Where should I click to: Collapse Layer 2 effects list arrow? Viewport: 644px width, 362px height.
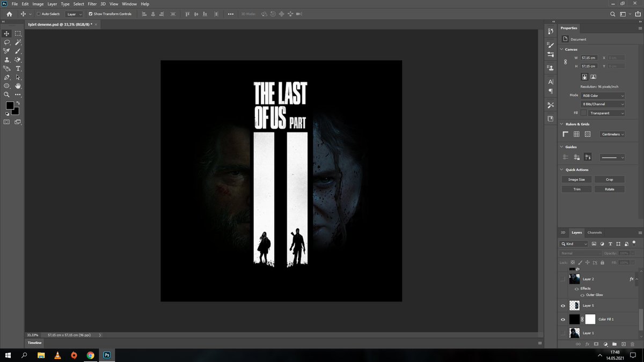(637, 279)
